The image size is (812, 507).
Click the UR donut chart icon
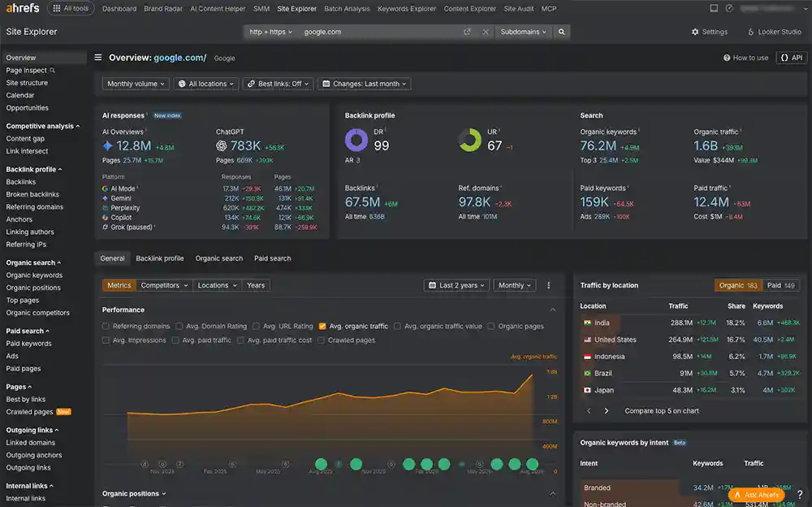point(469,140)
